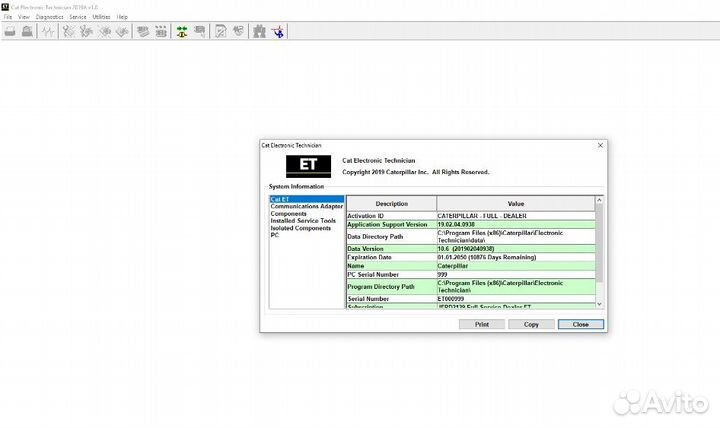720x428 pixels.
Task: Click the red and blue rightmost toolbar icon
Action: tap(279, 32)
